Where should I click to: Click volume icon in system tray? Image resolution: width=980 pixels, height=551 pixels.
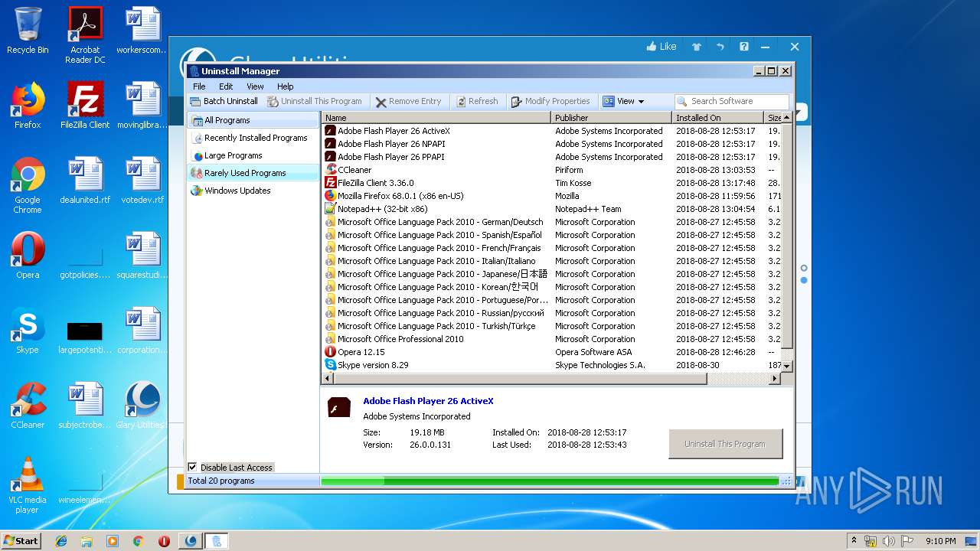(x=889, y=541)
